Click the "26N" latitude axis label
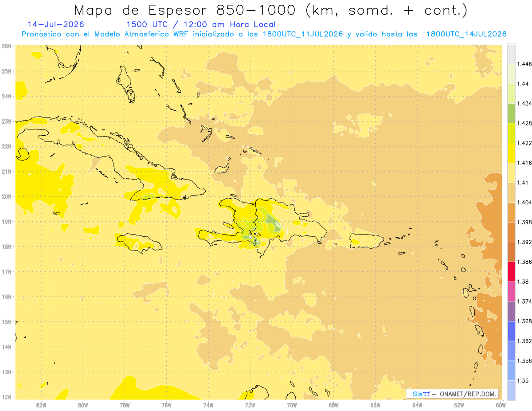 [x=7, y=46]
